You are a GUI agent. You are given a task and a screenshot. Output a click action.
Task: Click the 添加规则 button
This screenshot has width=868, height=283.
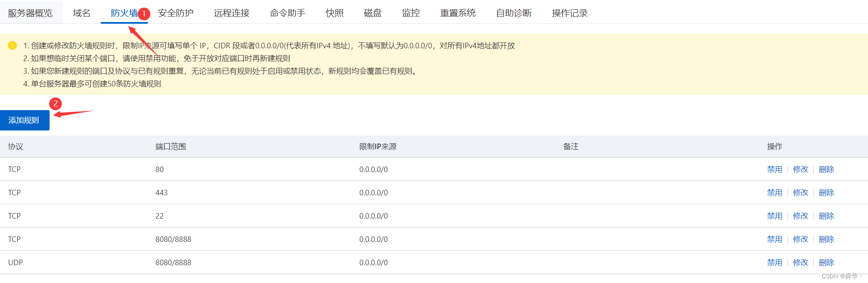(x=25, y=120)
